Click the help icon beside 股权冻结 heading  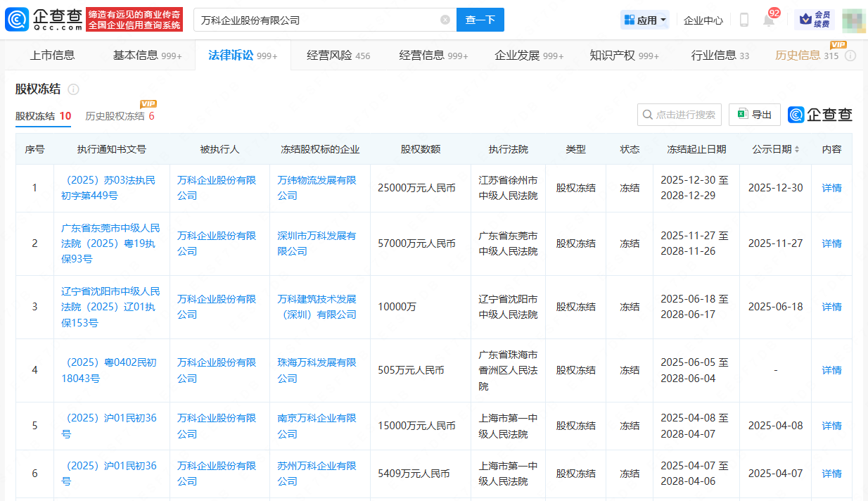(75, 89)
